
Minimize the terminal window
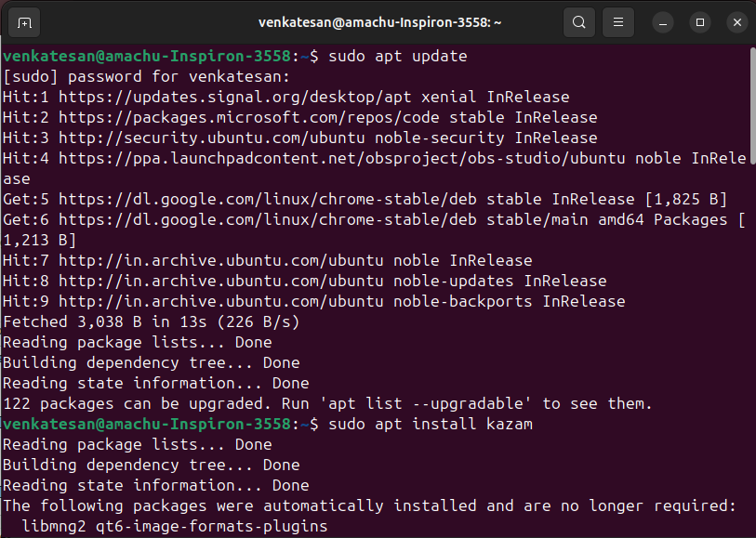point(663,22)
